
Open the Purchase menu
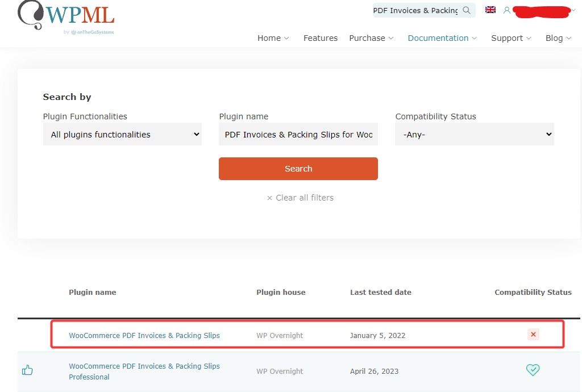pos(371,38)
